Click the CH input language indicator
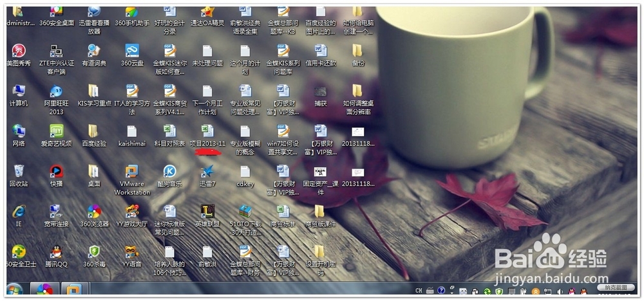Screen dimensions: 644x301 (x=419, y=291)
